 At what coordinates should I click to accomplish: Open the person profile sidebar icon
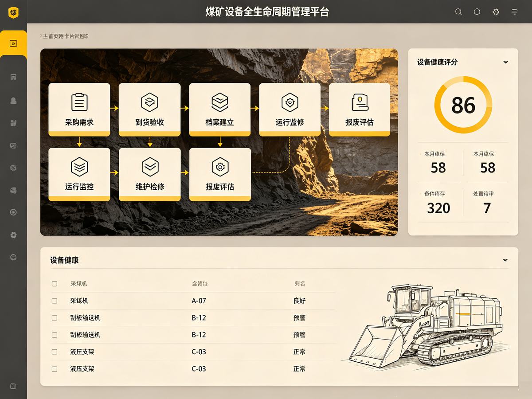pos(13,101)
